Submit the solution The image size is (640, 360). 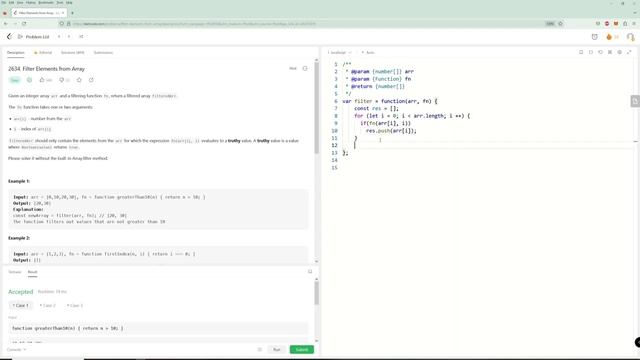tap(302, 349)
